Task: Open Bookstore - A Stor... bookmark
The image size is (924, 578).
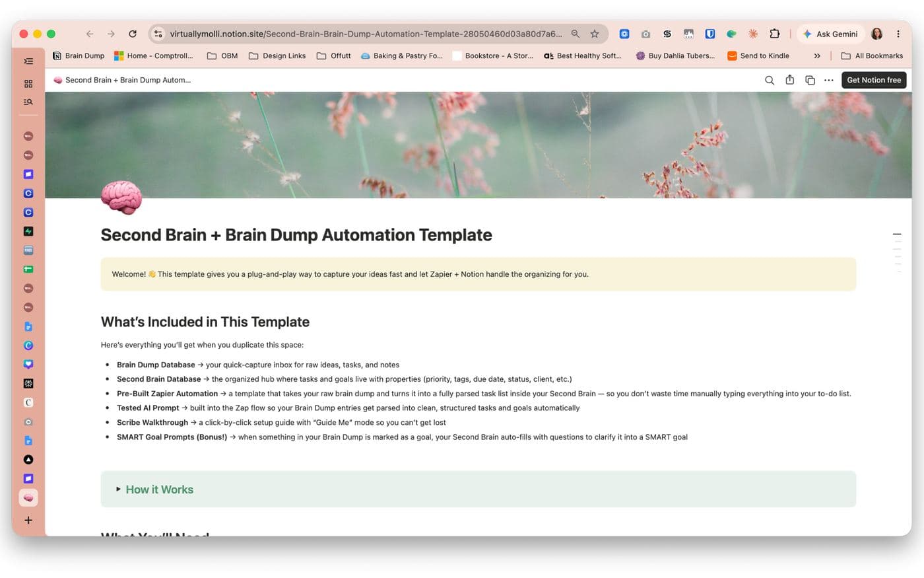Action: coord(493,55)
